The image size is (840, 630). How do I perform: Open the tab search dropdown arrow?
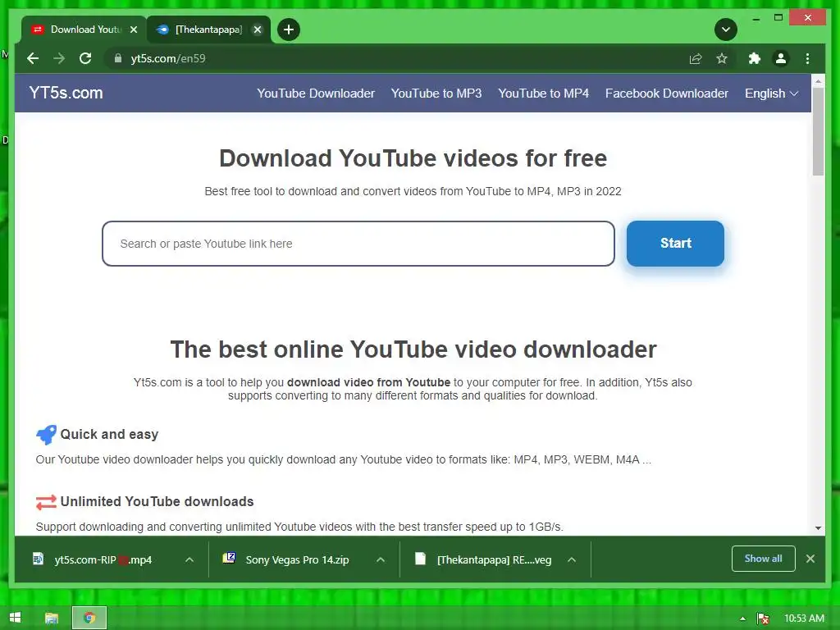[726, 30]
